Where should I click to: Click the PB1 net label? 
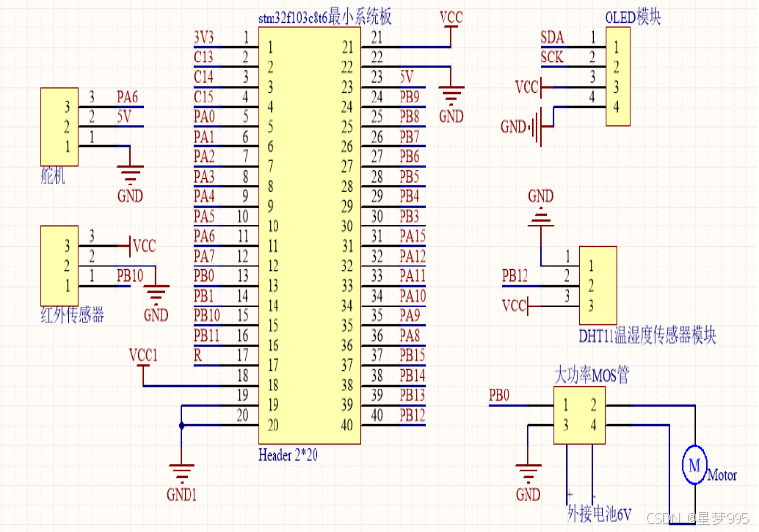click(204, 296)
